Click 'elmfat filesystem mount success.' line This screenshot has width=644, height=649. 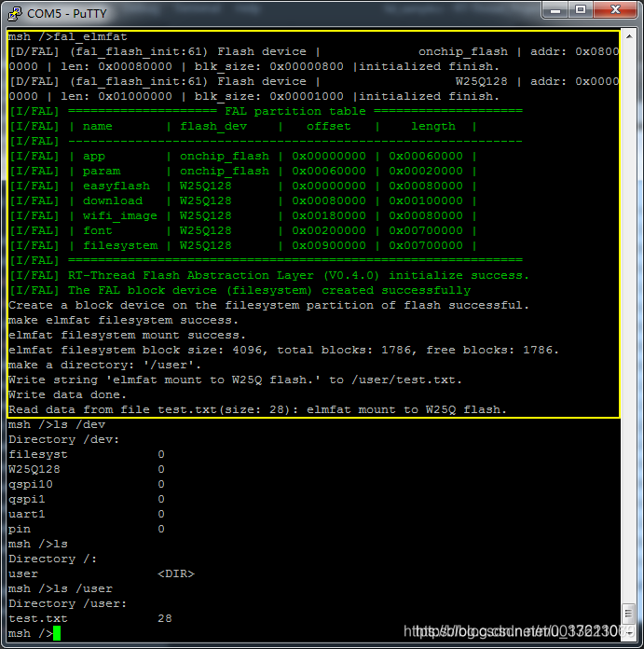tap(127, 335)
